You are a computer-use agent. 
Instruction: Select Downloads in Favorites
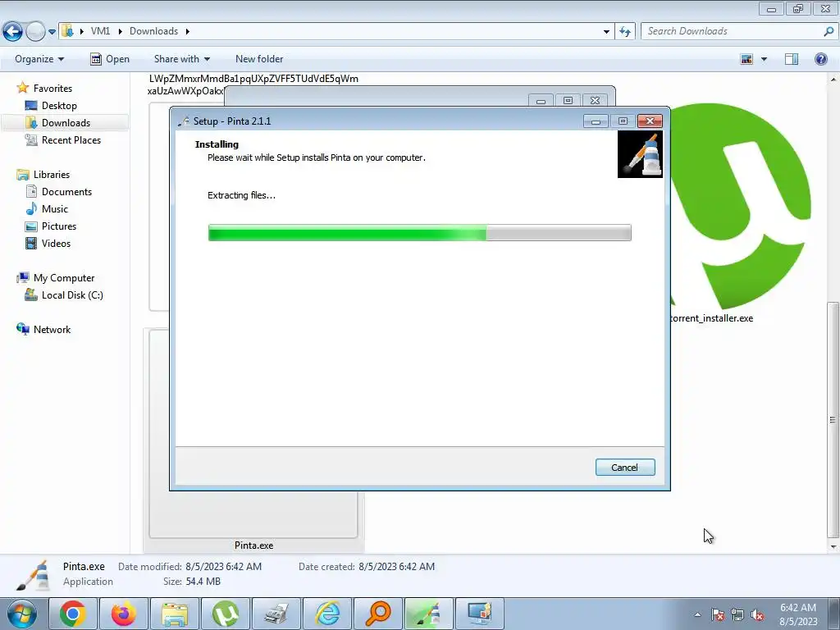pos(66,123)
